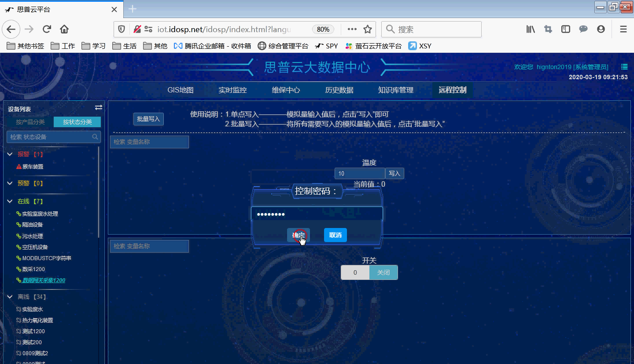The height and width of the screenshot is (364, 634).
Task: Collapse the 离线【34】 device group
Action: [9, 297]
